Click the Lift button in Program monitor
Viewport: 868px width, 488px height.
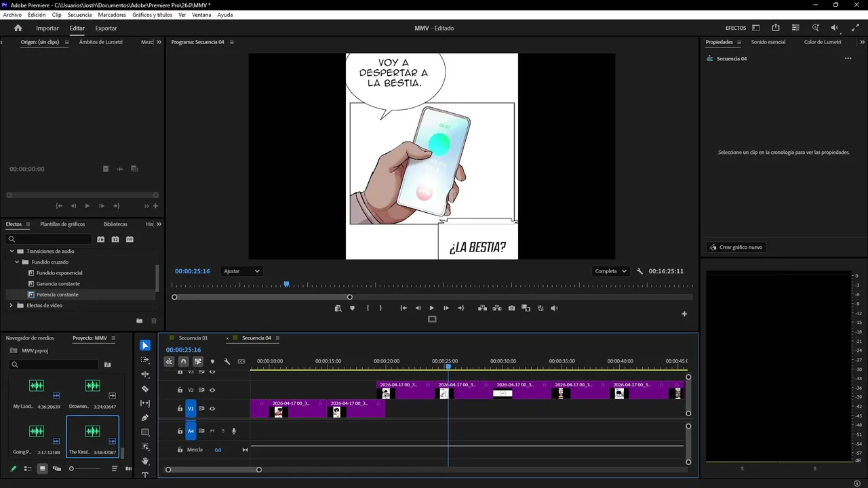pos(482,308)
